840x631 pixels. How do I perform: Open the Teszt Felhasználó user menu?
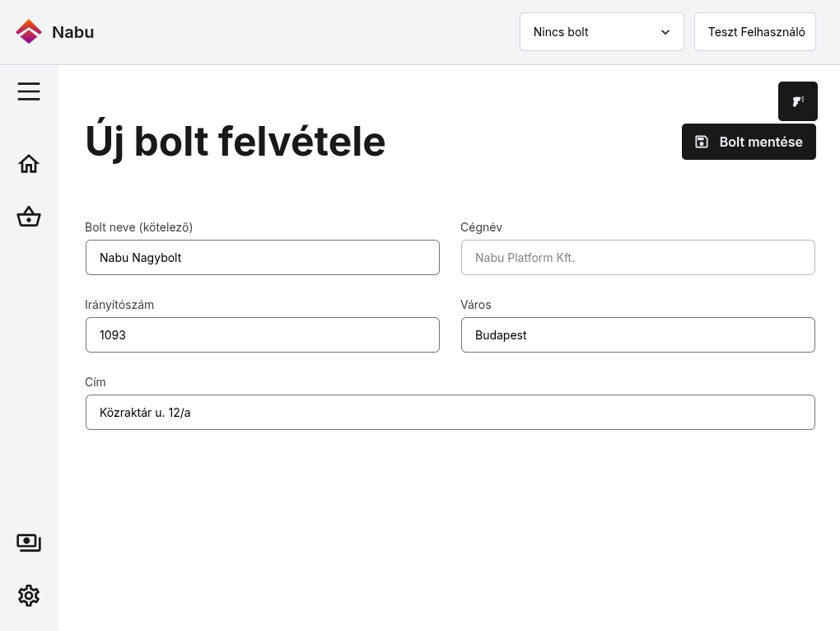click(x=755, y=32)
